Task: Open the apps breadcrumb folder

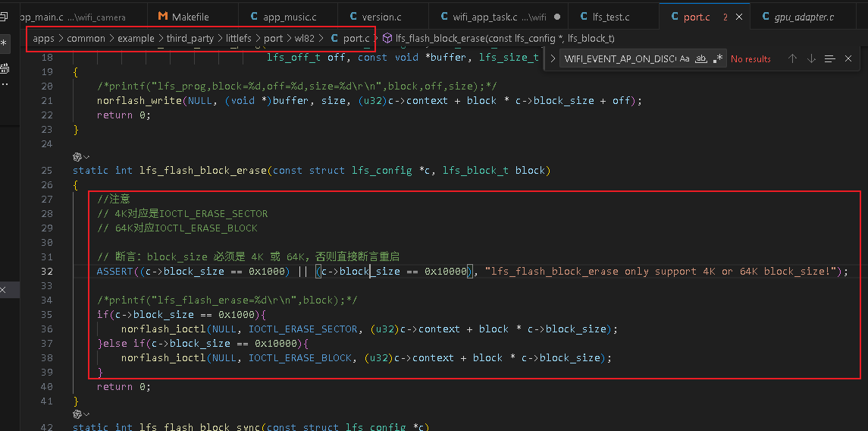Action: coord(44,38)
